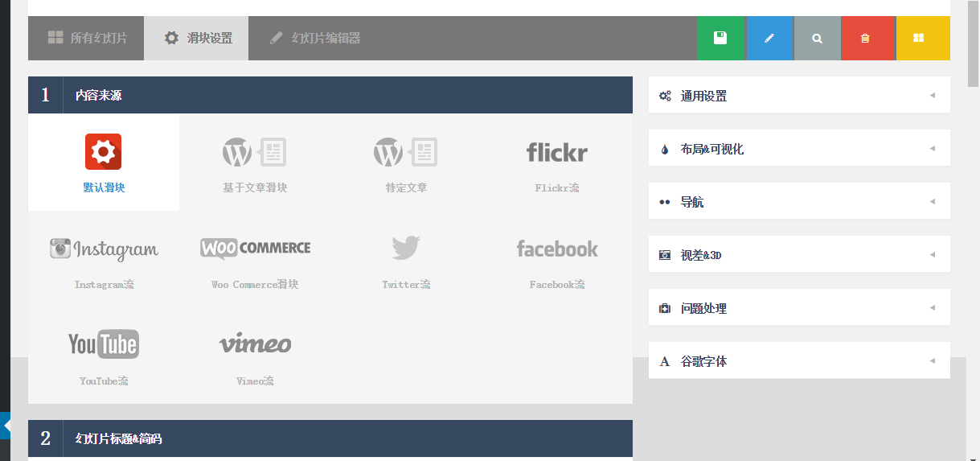
Task: Expand the 通用设置 panel
Action: [x=798, y=96]
